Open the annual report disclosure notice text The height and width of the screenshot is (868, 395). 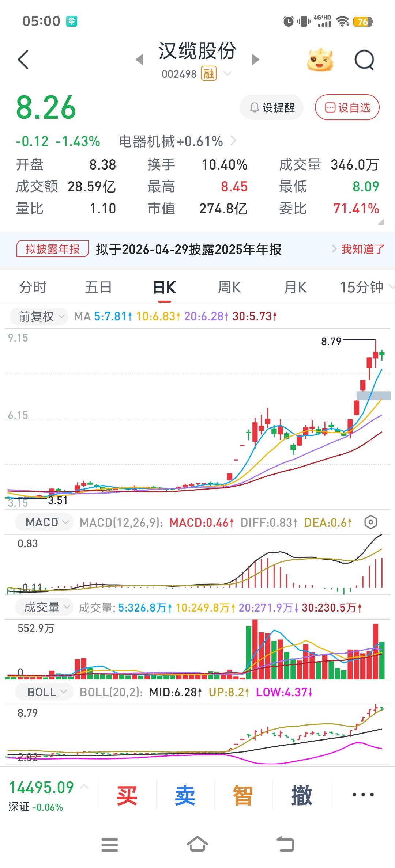point(189,250)
